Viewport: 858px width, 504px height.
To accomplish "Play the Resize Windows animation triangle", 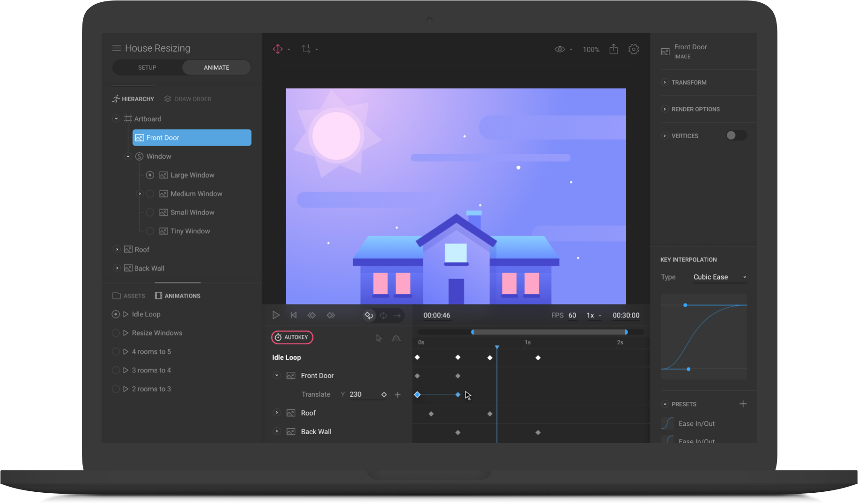I will click(126, 333).
